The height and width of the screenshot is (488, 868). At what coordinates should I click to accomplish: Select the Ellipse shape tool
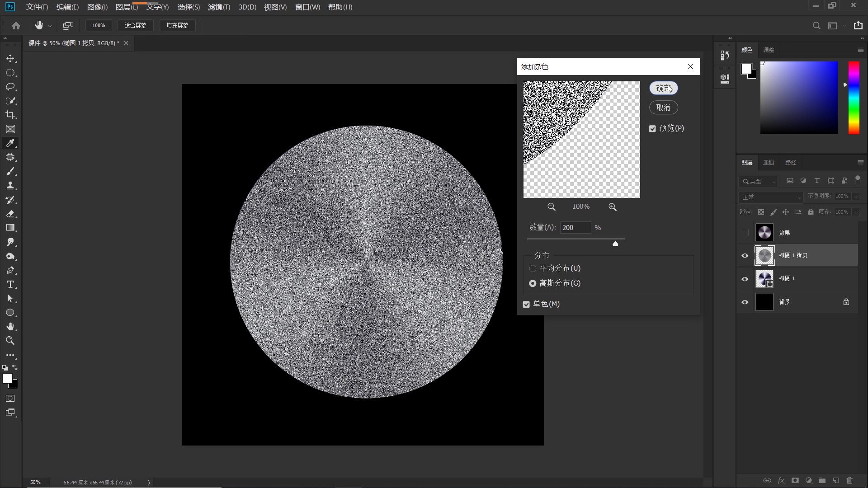click(x=10, y=313)
